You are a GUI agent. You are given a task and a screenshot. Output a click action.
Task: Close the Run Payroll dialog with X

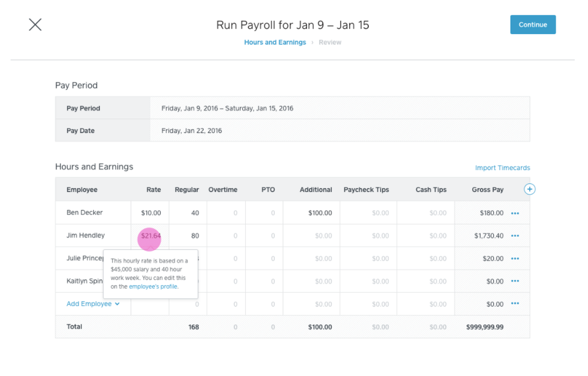pyautogui.click(x=35, y=25)
